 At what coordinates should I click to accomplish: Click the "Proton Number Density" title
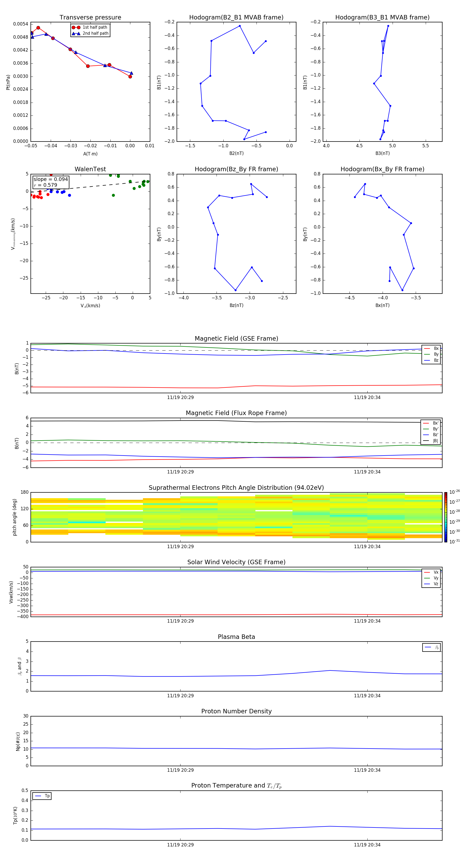click(236, 711)
